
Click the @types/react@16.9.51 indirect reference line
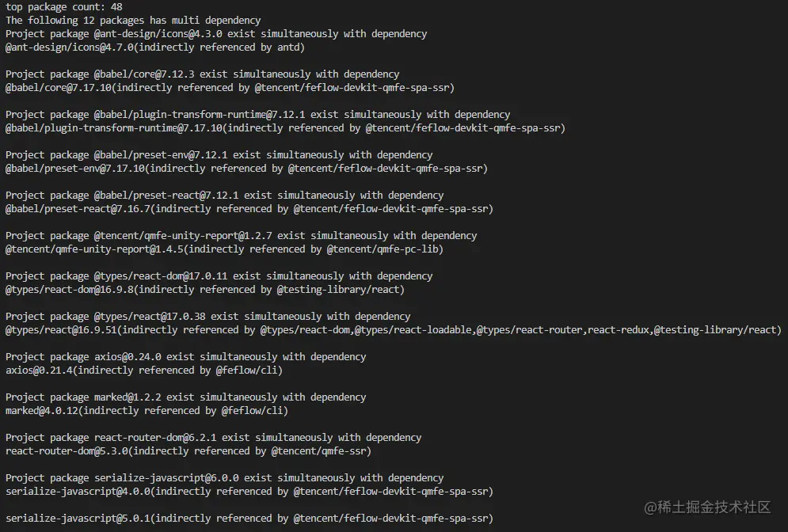click(394, 330)
